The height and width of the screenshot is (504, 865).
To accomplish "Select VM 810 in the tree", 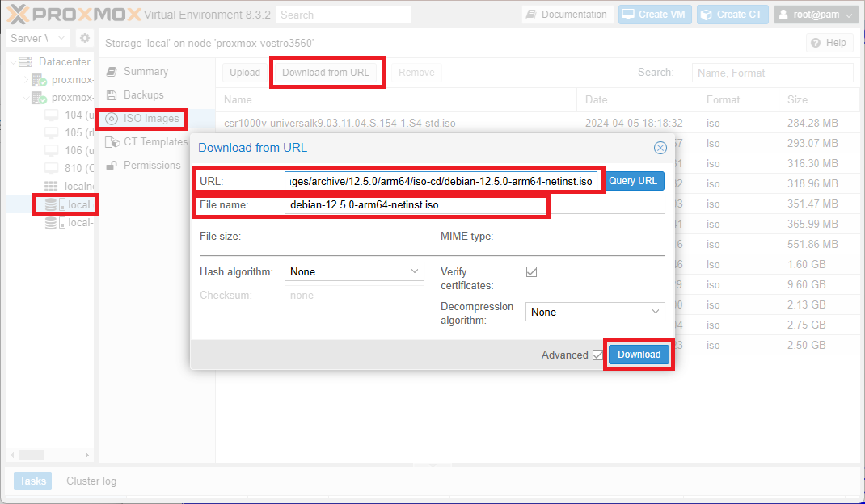I will 69,168.
